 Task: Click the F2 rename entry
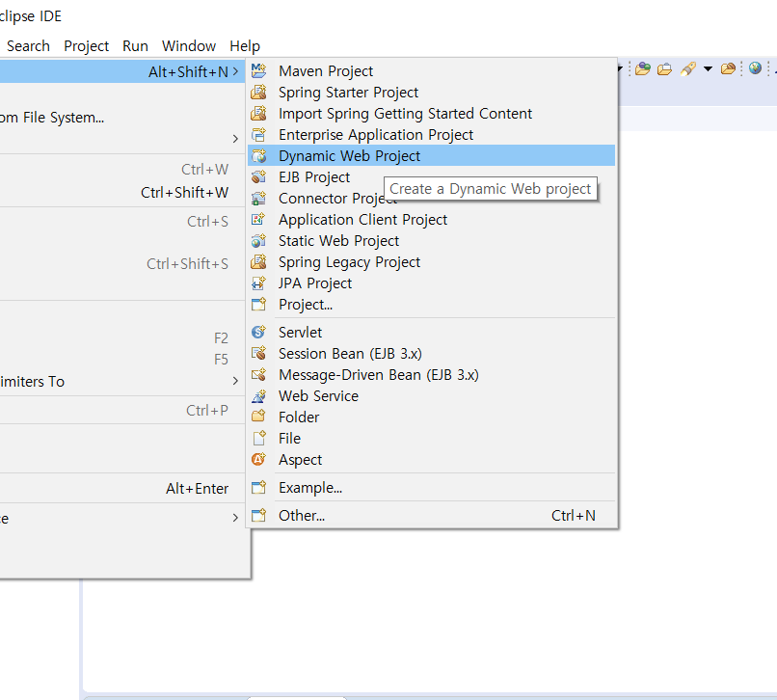pyautogui.click(x=121, y=338)
